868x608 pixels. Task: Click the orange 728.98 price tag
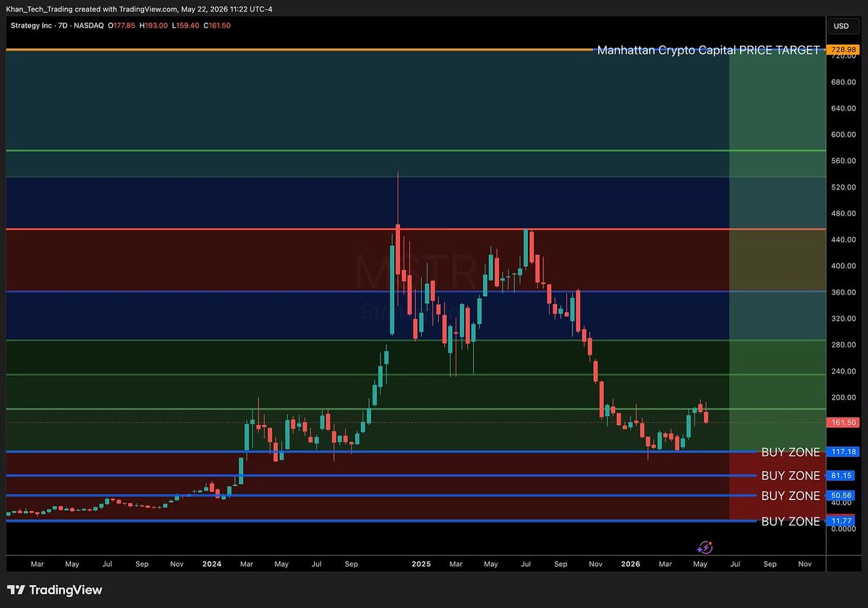pyautogui.click(x=842, y=50)
